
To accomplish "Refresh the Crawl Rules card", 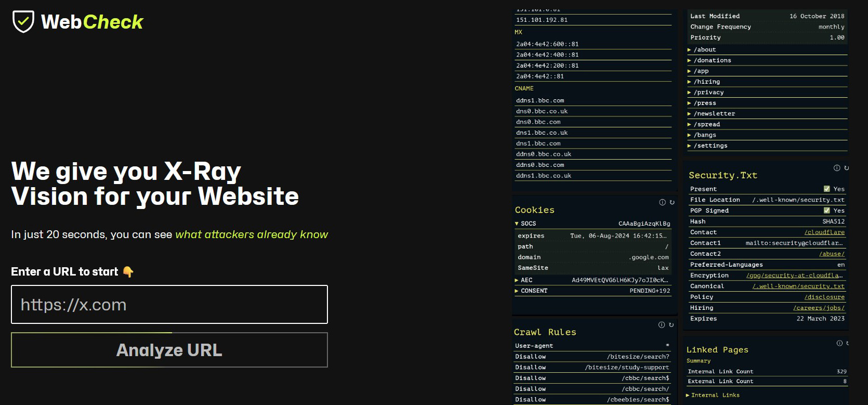I will pos(672,325).
